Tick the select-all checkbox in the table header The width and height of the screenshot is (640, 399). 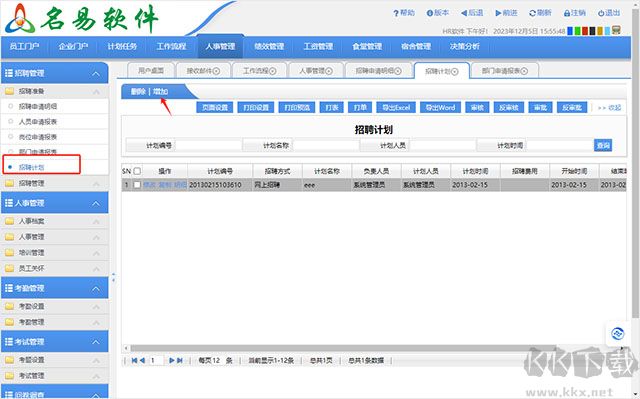[x=137, y=171]
